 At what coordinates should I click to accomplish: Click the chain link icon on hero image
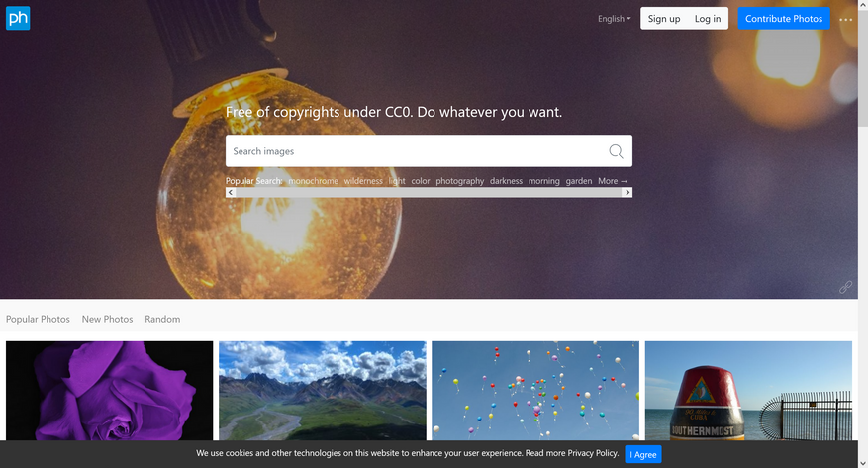(845, 287)
